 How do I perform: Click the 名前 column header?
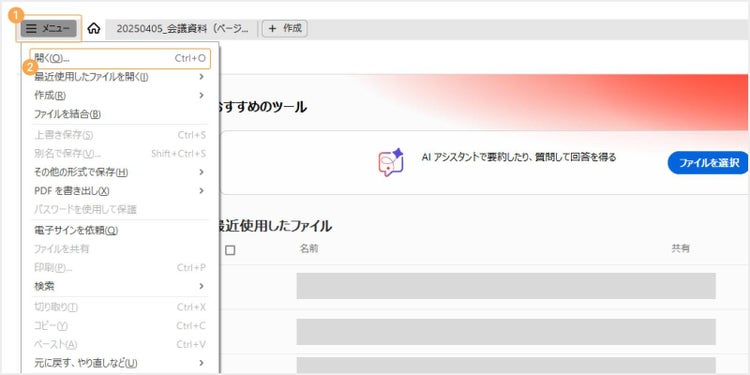[309, 249]
